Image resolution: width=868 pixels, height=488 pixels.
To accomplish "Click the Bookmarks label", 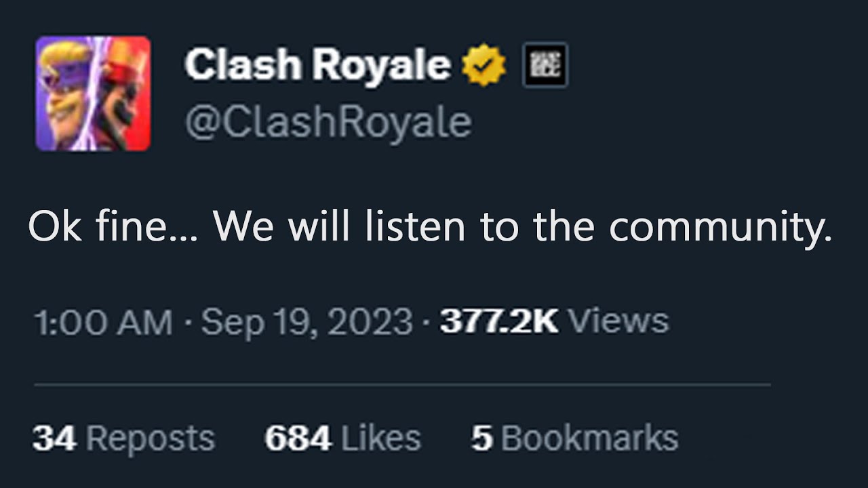I will 589,439.
